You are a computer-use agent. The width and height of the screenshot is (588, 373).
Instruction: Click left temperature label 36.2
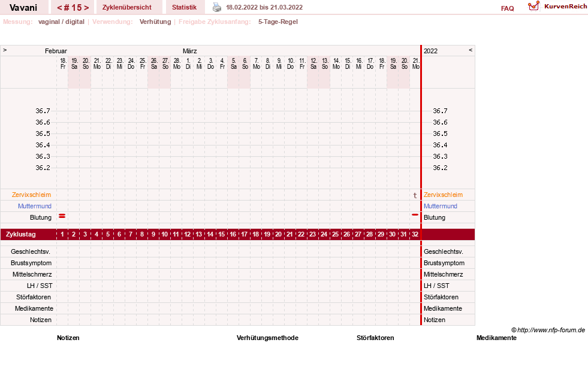pos(43,168)
